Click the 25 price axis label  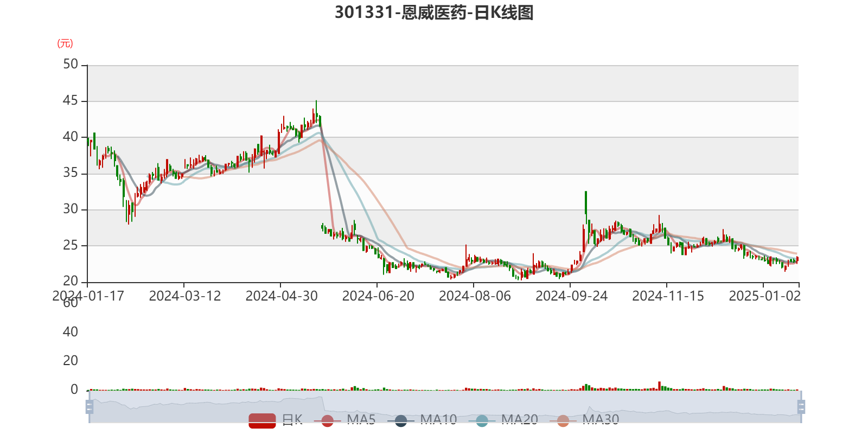tap(71, 245)
